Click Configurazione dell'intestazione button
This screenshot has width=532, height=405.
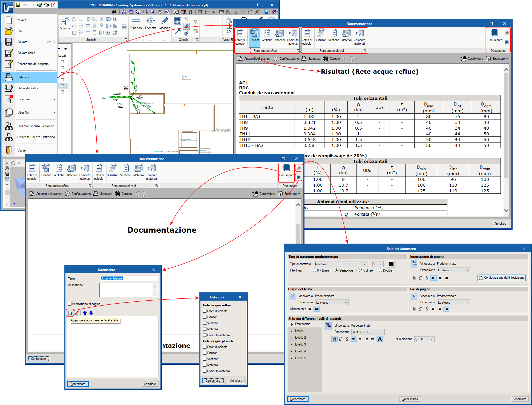tap(502, 278)
